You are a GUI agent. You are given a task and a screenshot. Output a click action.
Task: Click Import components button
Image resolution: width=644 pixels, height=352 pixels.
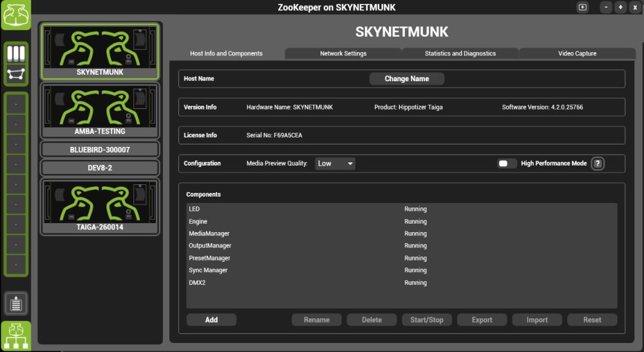pos(537,320)
